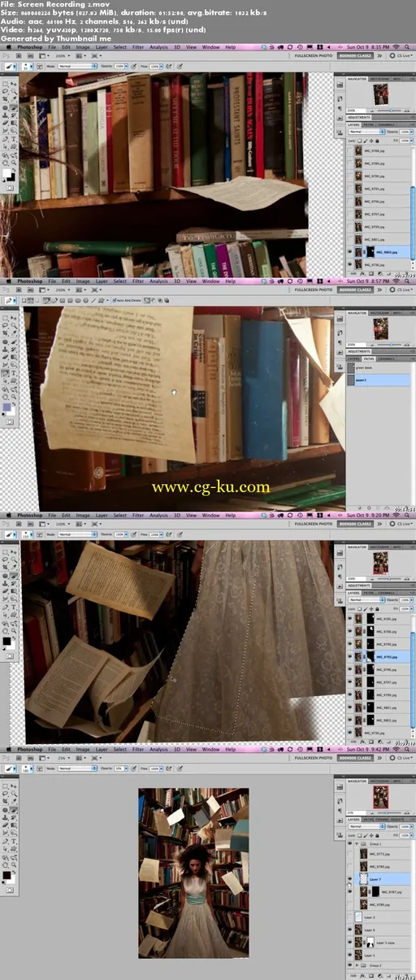Expand Group 1 in the 9:42 PM frame

point(355,844)
